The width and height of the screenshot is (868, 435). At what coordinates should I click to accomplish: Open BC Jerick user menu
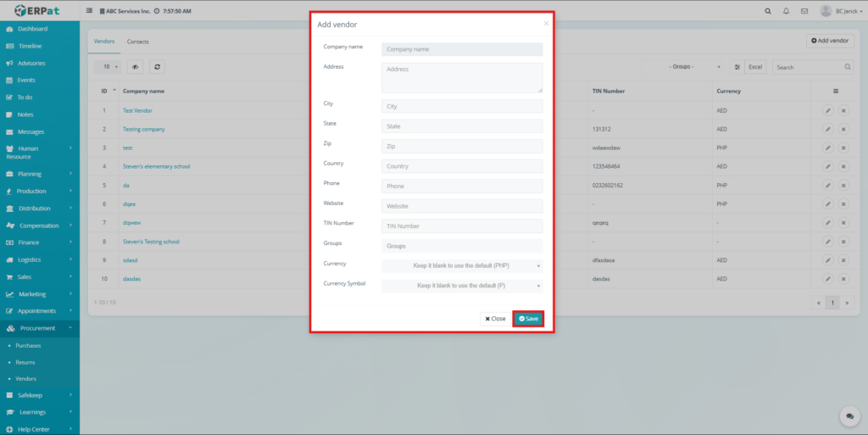(x=842, y=11)
